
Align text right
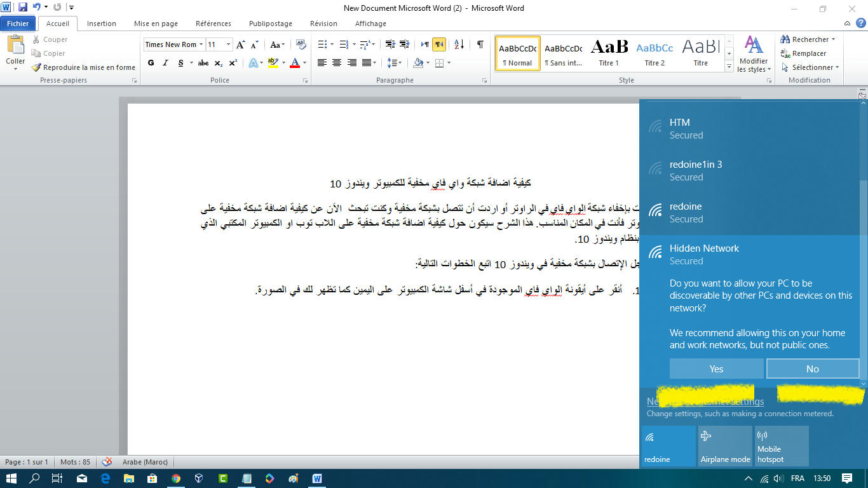(351, 63)
